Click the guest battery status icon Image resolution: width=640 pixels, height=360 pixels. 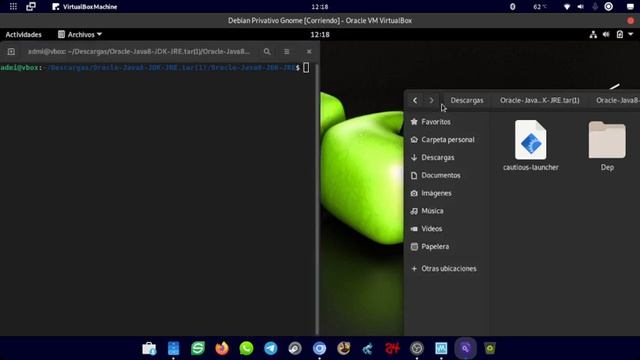tap(620, 35)
